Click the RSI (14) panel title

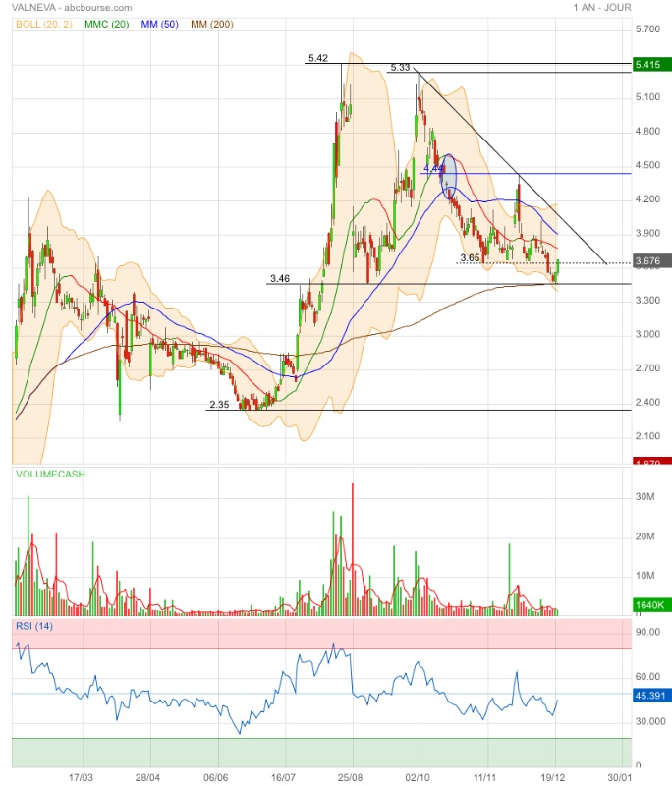34,626
